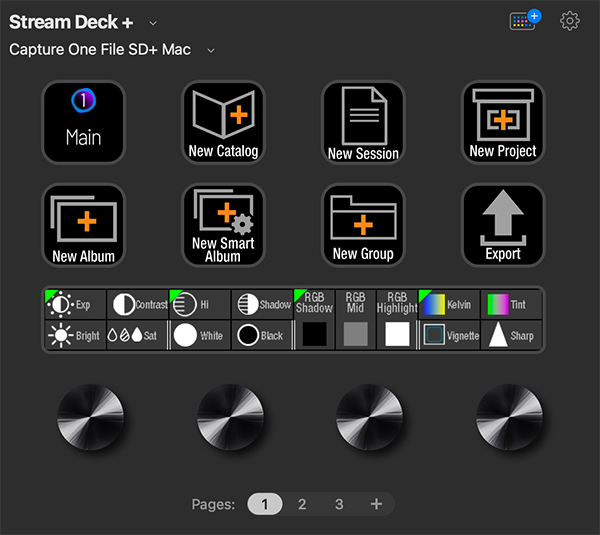The width and height of the screenshot is (600, 535).
Task: Open the Capture One File SD+ Mac profile dropdown
Action: [x=211, y=51]
